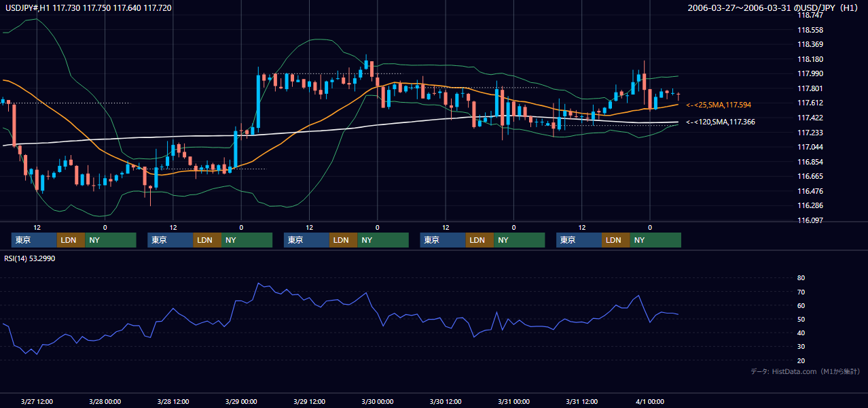
Task: Click the 117.233 price axis value
Action: (x=810, y=133)
